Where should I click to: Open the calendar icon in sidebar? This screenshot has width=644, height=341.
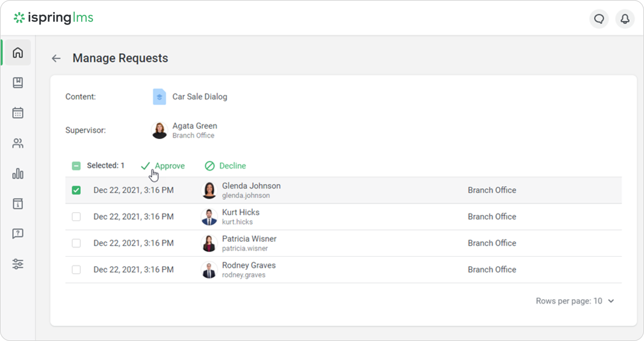coord(18,113)
